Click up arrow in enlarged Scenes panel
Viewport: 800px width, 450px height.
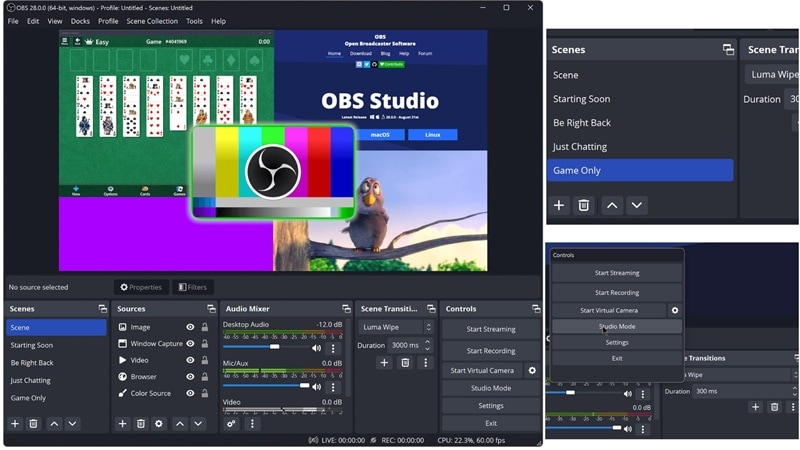[x=612, y=205]
